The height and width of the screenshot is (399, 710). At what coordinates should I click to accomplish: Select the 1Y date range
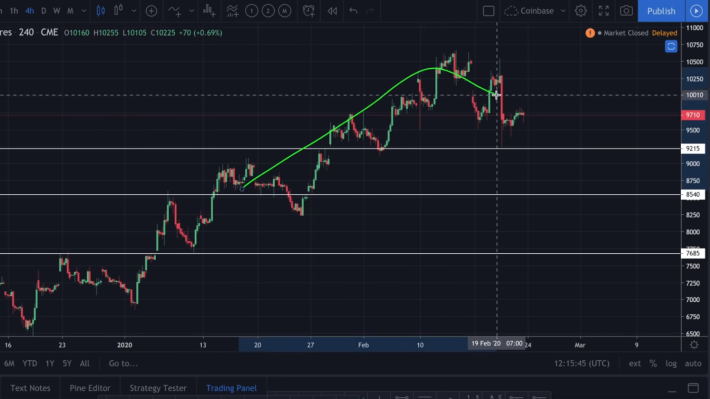[50, 363]
